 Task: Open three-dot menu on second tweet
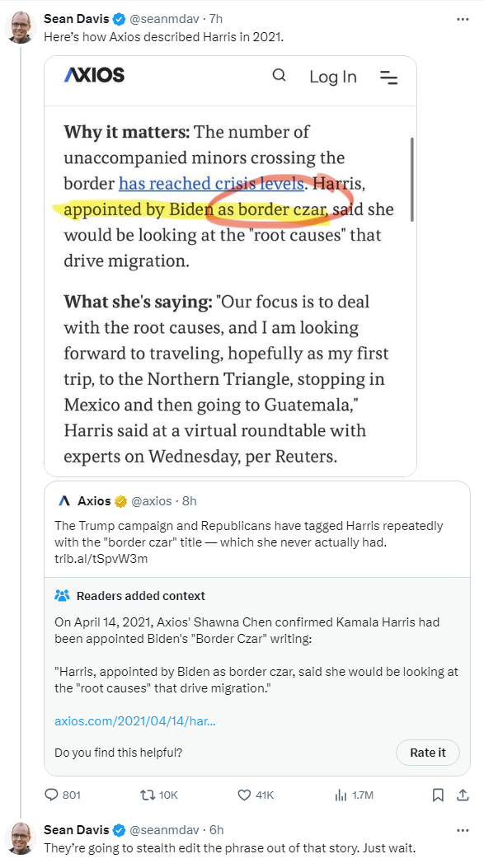point(463,830)
